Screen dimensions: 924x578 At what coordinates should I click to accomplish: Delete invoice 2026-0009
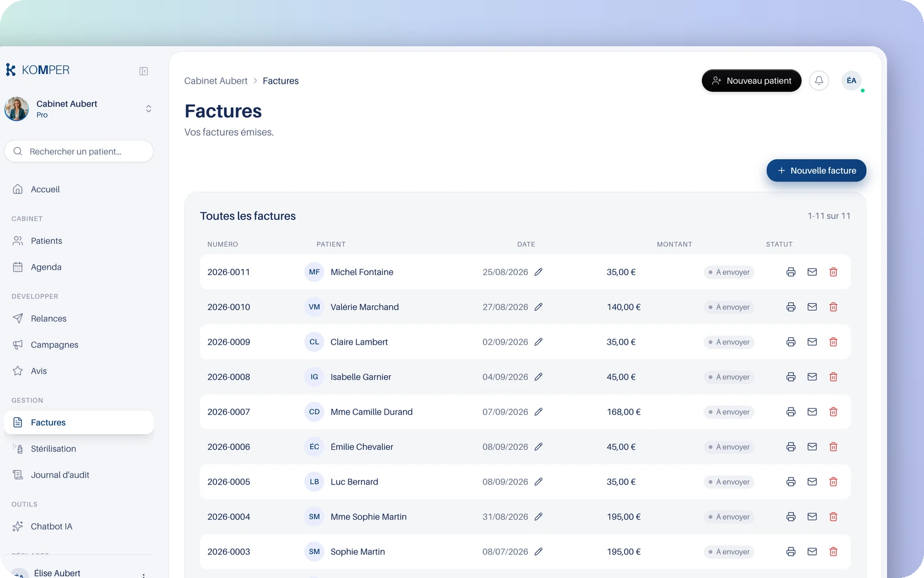pyautogui.click(x=833, y=342)
